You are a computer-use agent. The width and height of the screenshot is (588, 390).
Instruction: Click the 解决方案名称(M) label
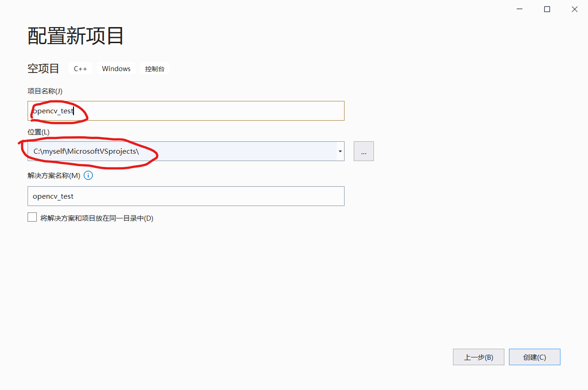pos(54,175)
